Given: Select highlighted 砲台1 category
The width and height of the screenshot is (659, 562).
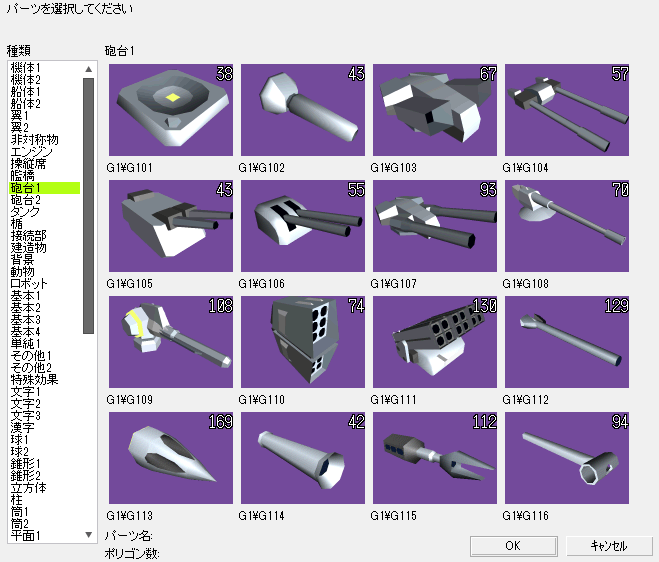Looking at the screenshot, I should 45,188.
